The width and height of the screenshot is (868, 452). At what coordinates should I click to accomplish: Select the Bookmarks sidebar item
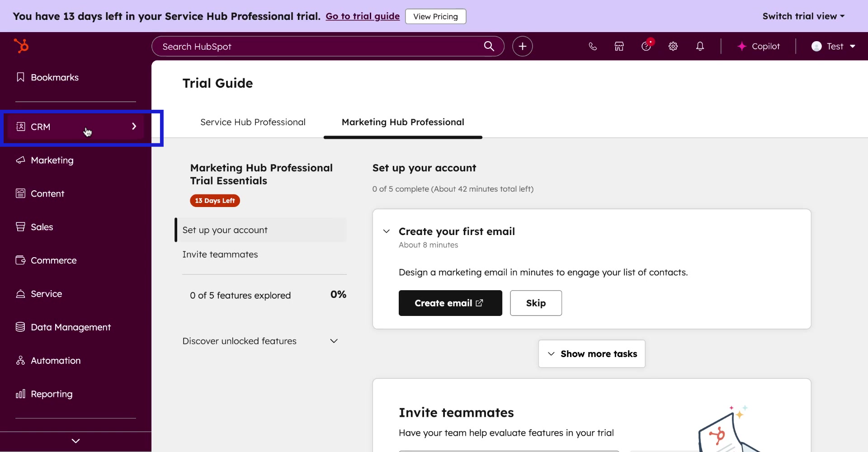pos(54,77)
